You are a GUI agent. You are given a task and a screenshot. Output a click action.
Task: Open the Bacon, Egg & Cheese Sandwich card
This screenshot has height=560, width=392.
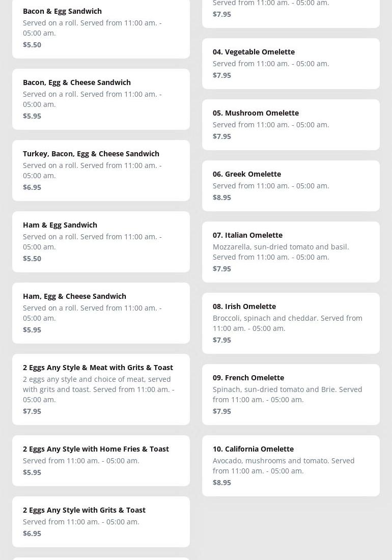[x=101, y=99]
